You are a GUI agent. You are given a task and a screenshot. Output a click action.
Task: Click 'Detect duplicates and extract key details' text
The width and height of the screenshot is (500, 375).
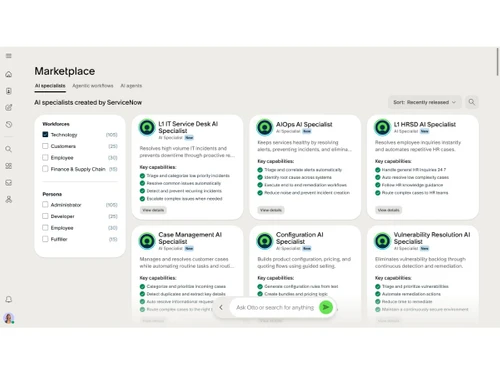[x=186, y=294]
